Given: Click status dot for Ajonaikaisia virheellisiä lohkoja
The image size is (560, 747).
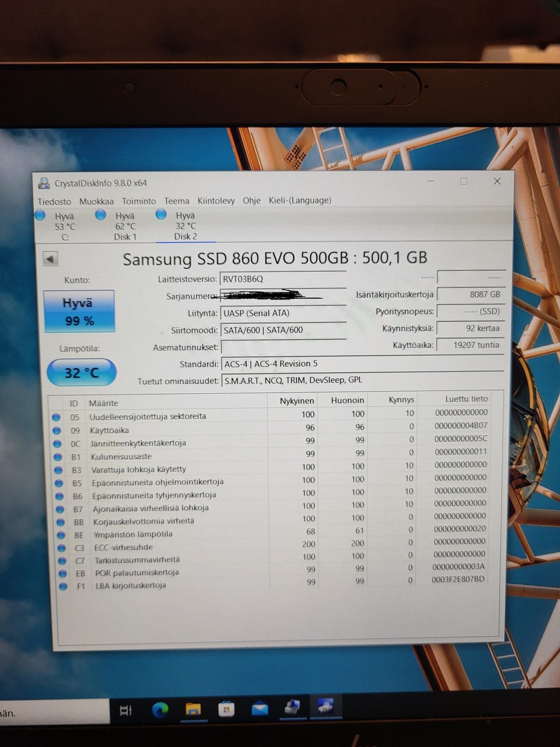Looking at the screenshot, I should point(61,509).
